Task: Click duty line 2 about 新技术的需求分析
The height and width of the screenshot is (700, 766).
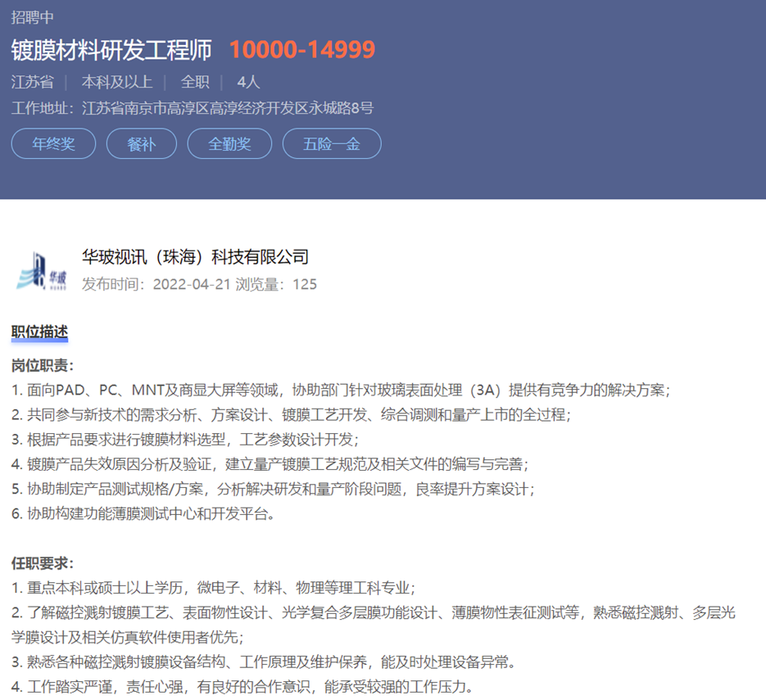Action: [x=291, y=415]
